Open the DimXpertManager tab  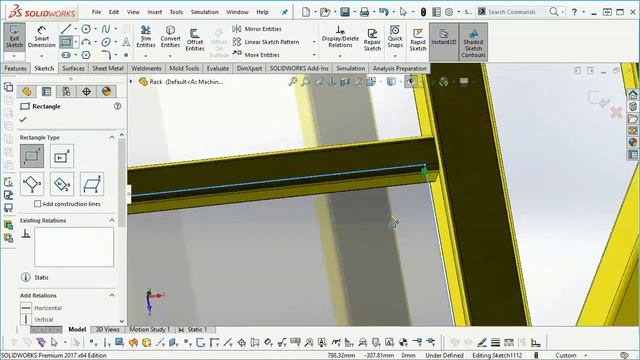[x=86, y=91]
